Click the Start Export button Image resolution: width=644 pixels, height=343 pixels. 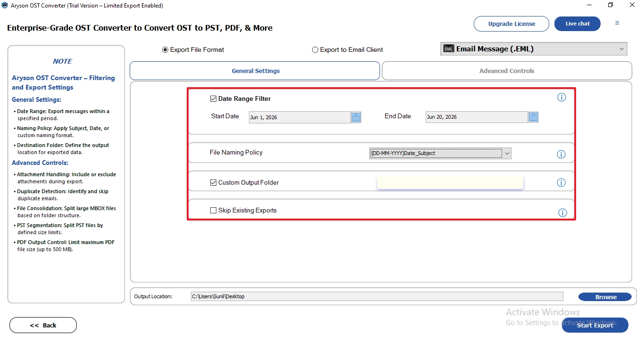pos(595,325)
